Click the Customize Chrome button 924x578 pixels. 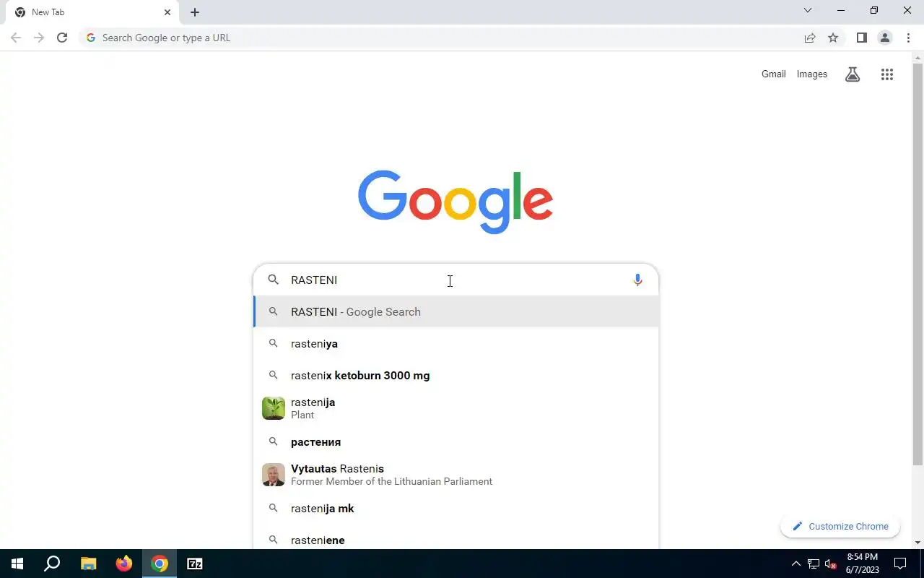coord(840,526)
